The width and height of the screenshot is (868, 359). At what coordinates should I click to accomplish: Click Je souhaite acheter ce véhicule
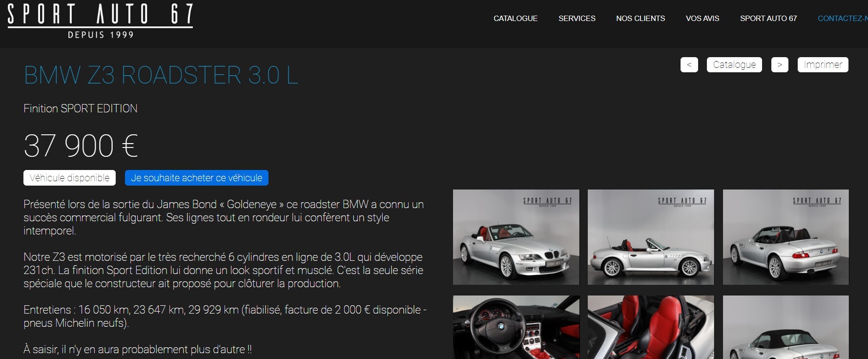pyautogui.click(x=197, y=178)
